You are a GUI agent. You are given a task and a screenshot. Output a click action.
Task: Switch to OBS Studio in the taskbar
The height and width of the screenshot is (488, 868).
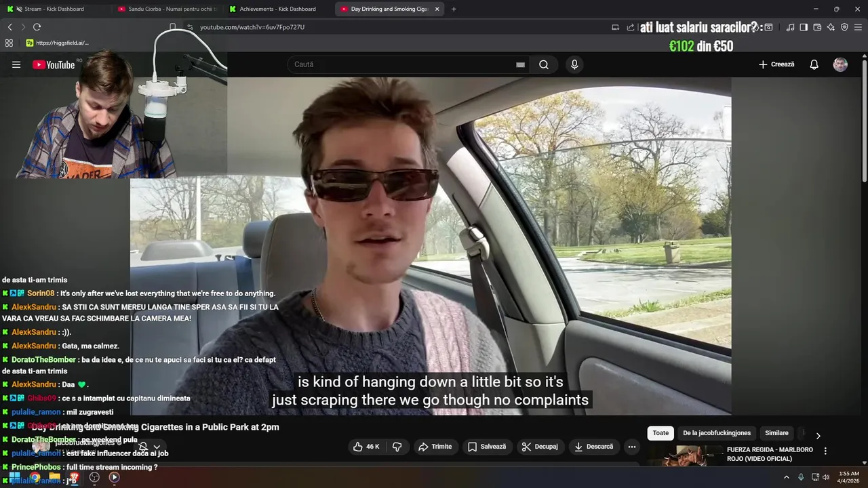click(x=94, y=477)
